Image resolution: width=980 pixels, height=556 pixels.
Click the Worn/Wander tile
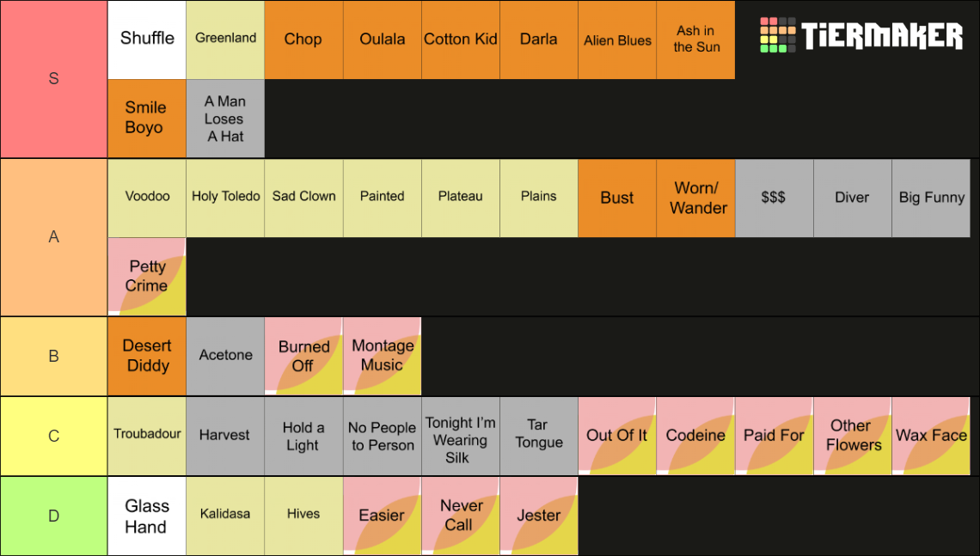coord(695,198)
